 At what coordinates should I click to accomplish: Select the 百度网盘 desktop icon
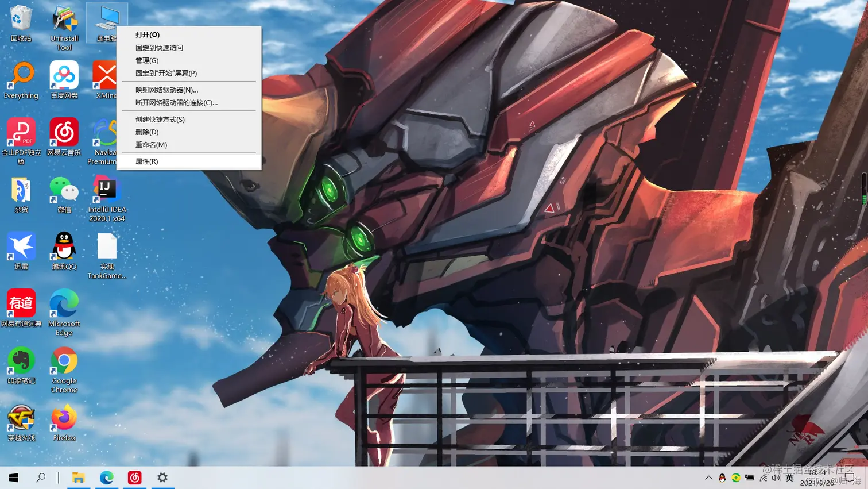click(64, 80)
